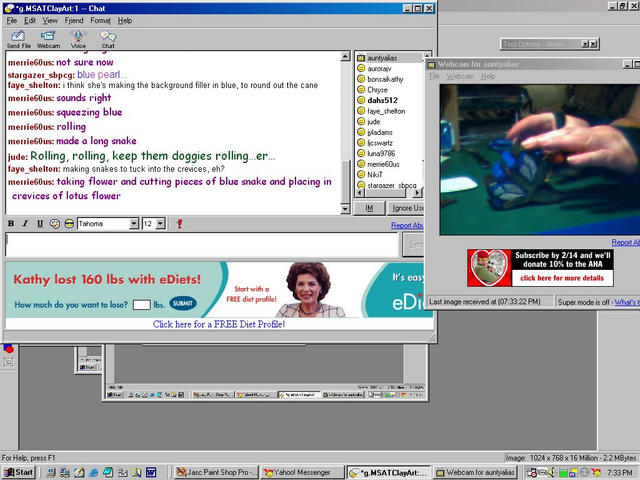
Task: Click the IM button
Action: click(x=369, y=208)
